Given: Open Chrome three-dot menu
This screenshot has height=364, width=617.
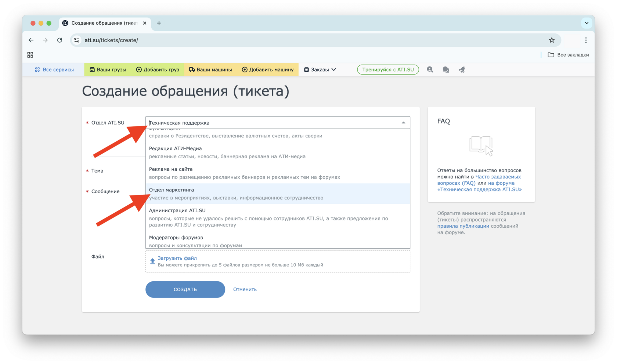Looking at the screenshot, I should tap(586, 40).
